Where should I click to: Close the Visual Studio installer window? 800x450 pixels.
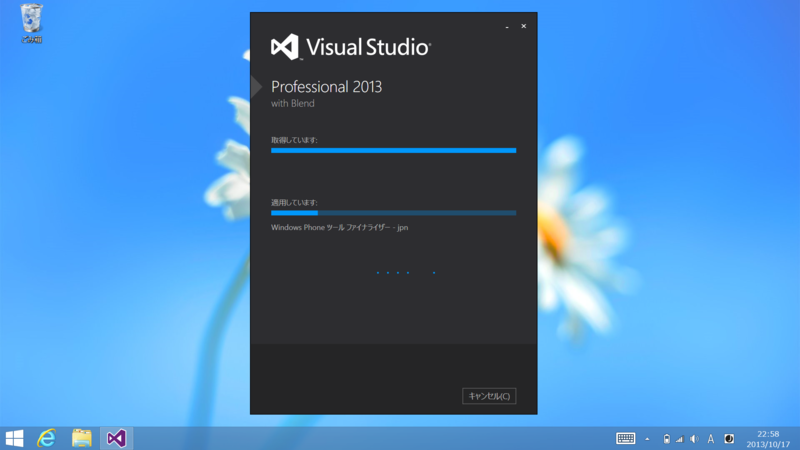coord(523,26)
